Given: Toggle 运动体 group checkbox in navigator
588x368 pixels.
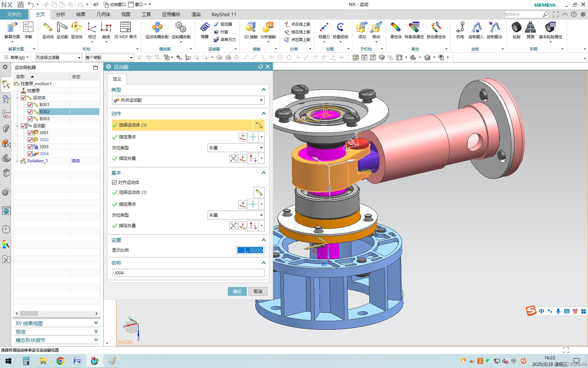Looking at the screenshot, I should pos(23,98).
